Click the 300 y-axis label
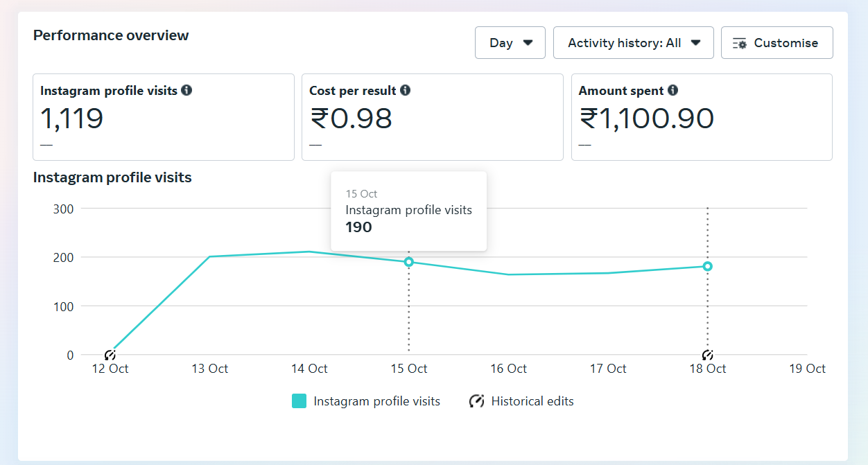Screen dimensions: 868x465 pos(64,208)
